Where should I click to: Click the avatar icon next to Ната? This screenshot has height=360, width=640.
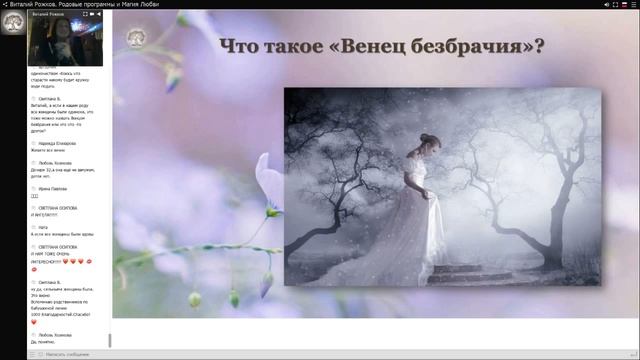[34, 227]
